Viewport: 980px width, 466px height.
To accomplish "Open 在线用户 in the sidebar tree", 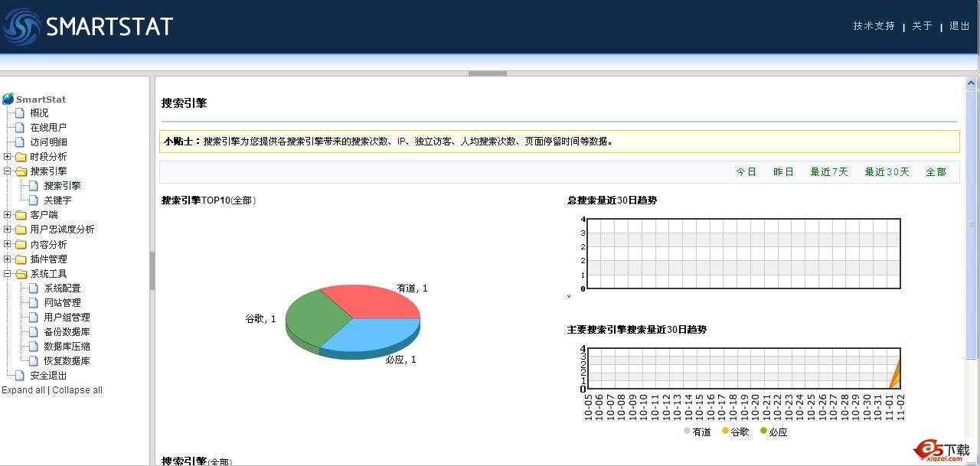I will coord(48,128).
